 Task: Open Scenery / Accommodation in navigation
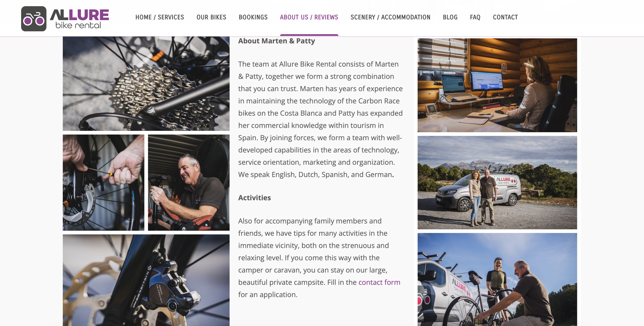coord(390,17)
